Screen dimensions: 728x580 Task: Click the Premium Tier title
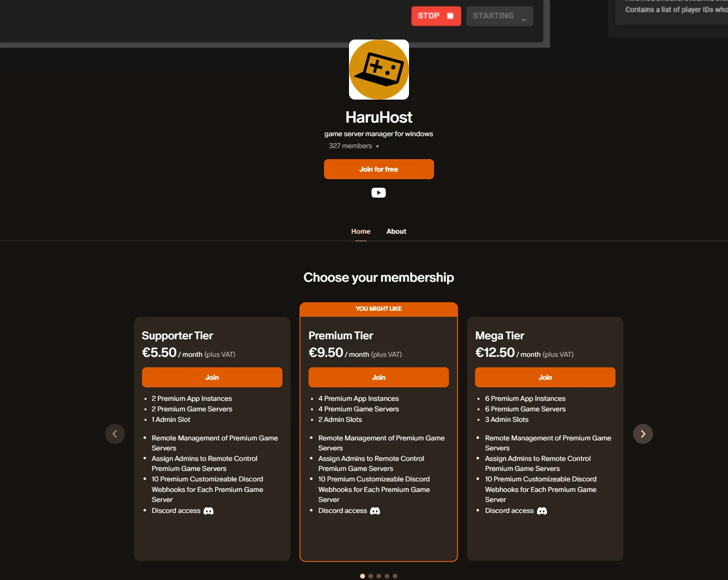[x=340, y=335]
